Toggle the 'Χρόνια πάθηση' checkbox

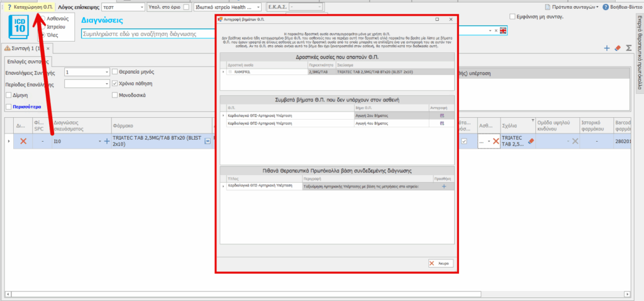coord(114,83)
